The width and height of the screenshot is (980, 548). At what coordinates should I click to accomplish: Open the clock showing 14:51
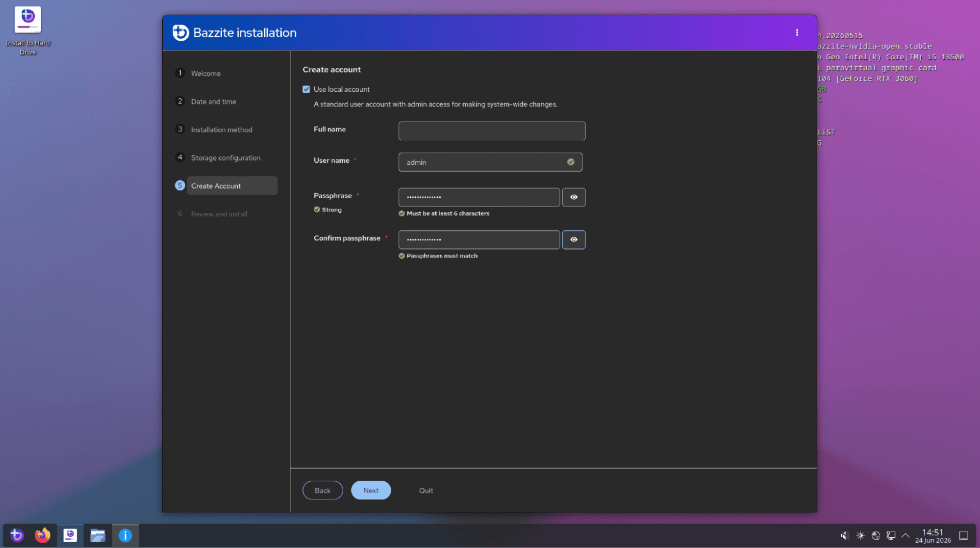pyautogui.click(x=933, y=536)
